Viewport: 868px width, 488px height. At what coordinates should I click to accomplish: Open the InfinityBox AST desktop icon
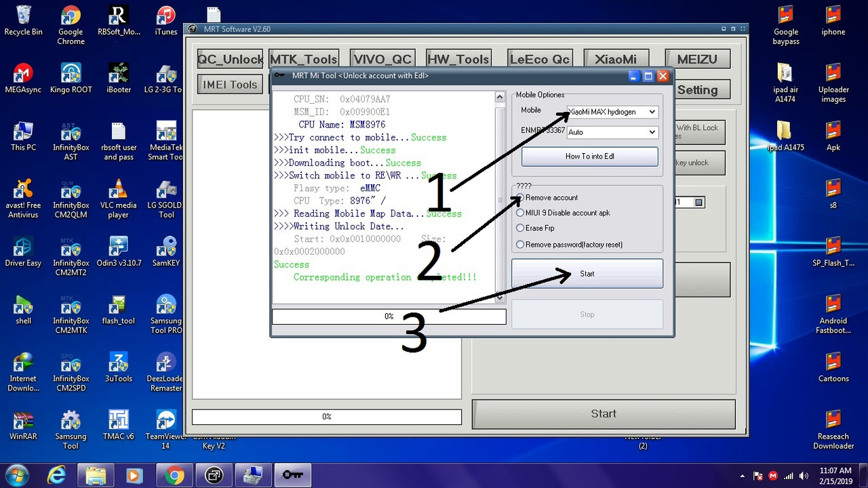(71, 140)
